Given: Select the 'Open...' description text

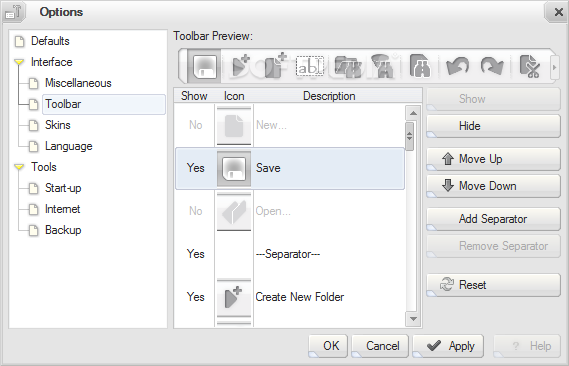Looking at the screenshot, I should 273,211.
